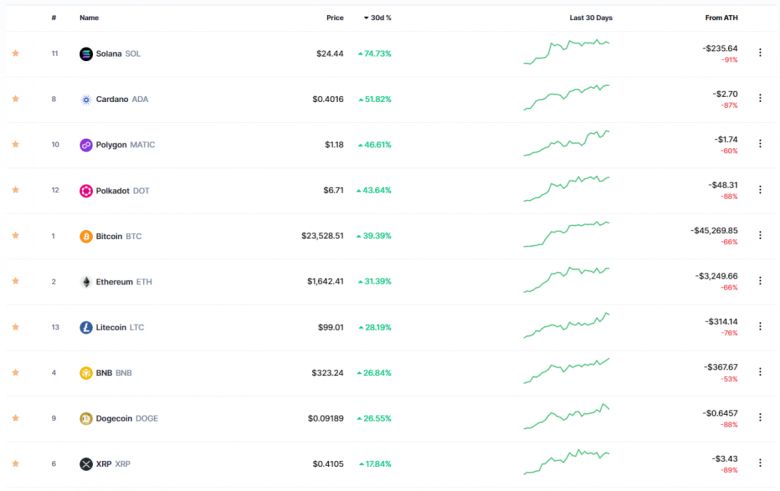Click the Cardano coin logo icon
The width and height of the screenshot is (780, 491).
coord(86,99)
